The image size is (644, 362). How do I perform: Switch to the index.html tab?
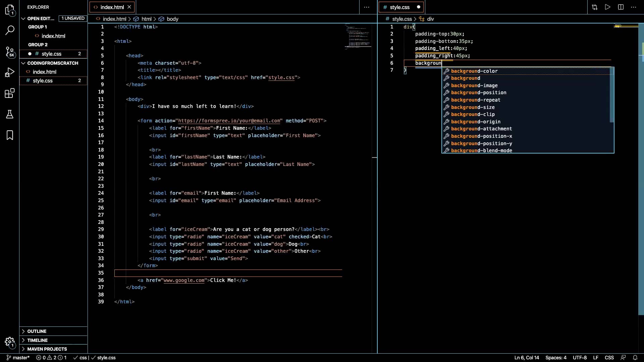click(111, 7)
